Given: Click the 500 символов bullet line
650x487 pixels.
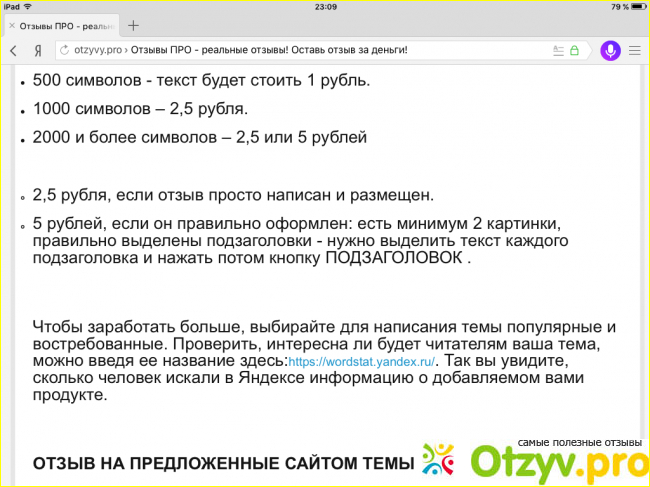Looking at the screenshot, I should tap(201, 80).
